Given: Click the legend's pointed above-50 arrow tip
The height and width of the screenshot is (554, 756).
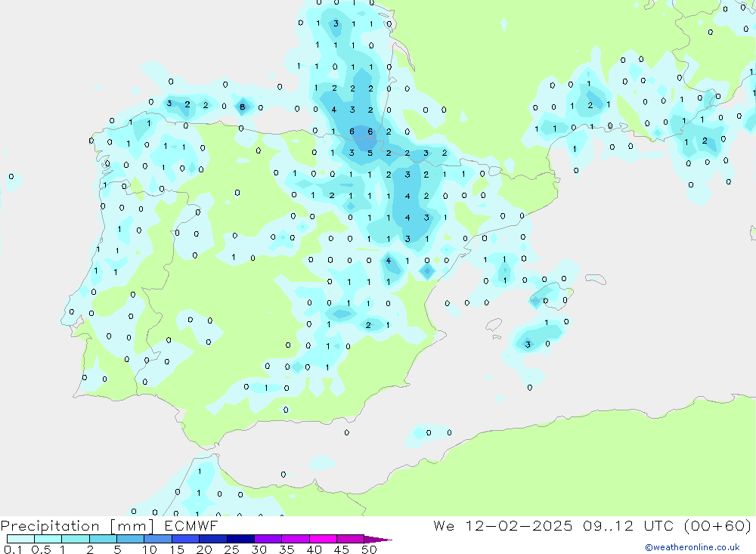Looking at the screenshot, I should [378, 540].
